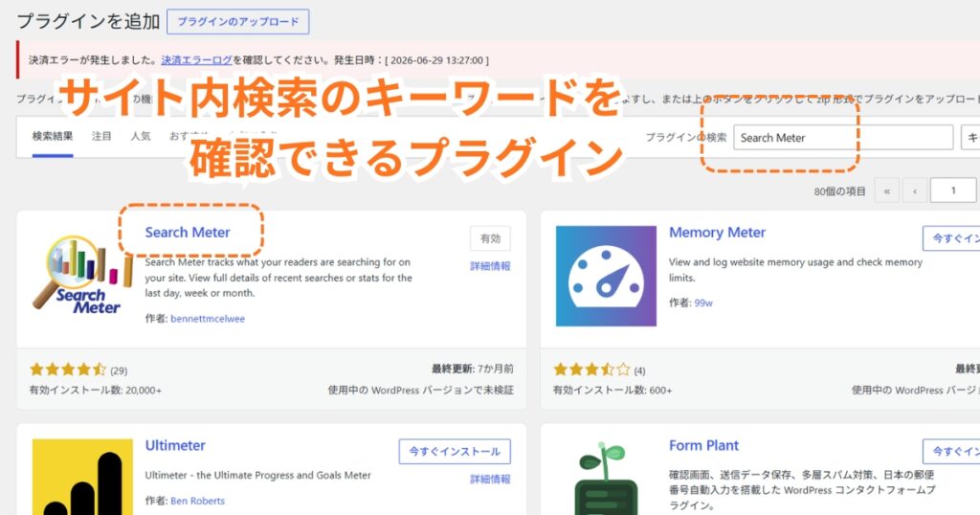Viewport: 980px width, 515px height.
Task: Click the Search Meter star rating
Action: (x=68, y=369)
